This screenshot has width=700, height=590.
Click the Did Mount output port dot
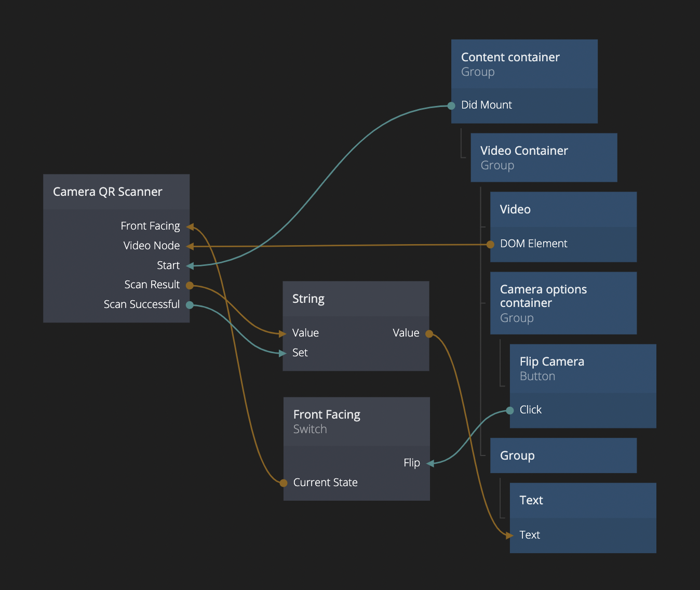click(x=451, y=106)
